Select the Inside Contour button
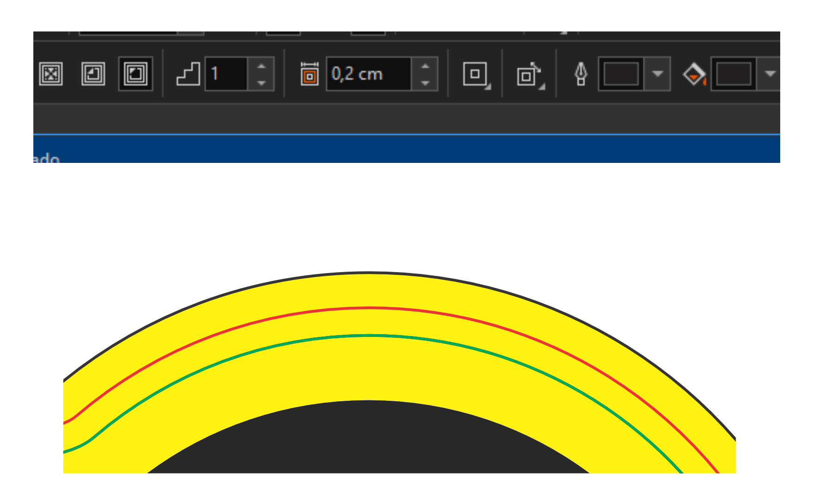814x504 pixels. [93, 74]
